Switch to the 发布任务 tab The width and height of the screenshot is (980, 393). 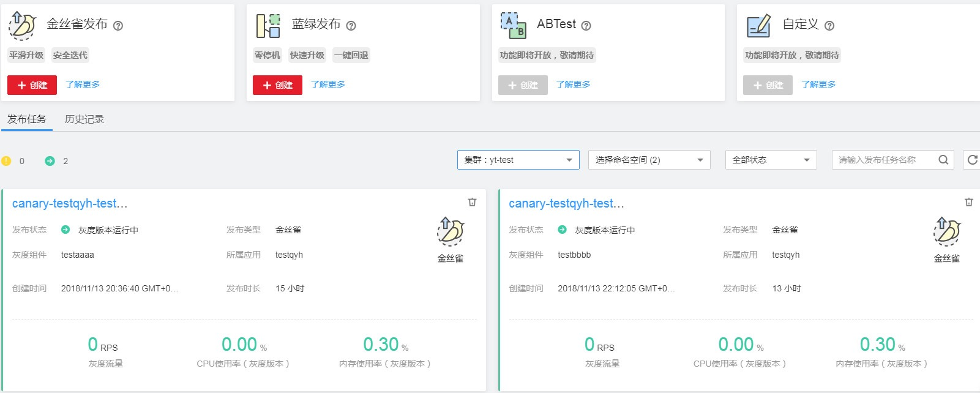tap(27, 119)
